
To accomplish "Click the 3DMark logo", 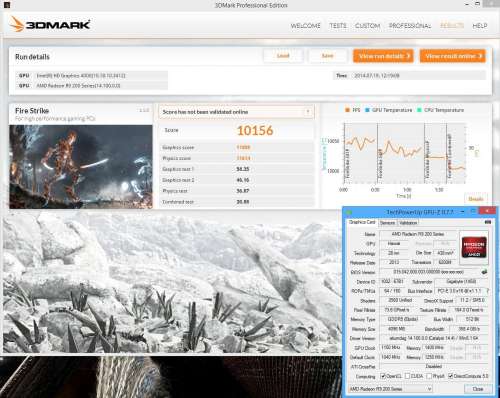I will tap(50, 24).
